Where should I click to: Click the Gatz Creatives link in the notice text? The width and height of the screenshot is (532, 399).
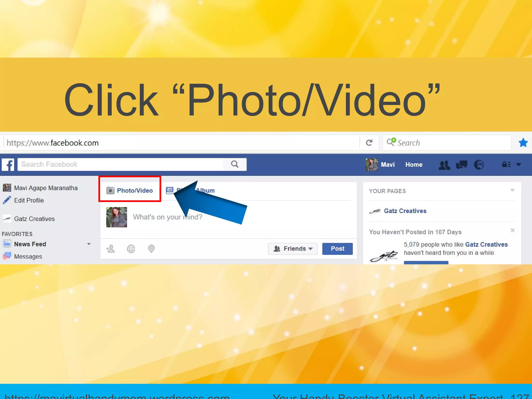point(486,244)
